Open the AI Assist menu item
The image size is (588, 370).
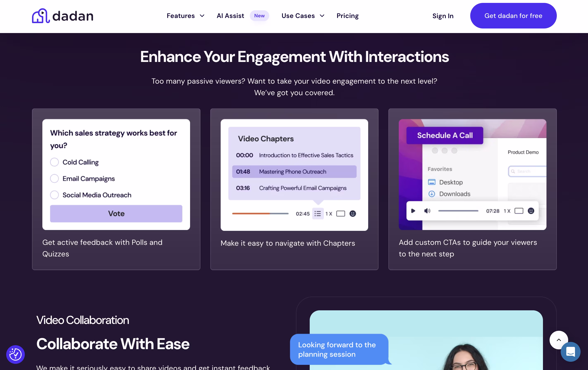pos(230,16)
